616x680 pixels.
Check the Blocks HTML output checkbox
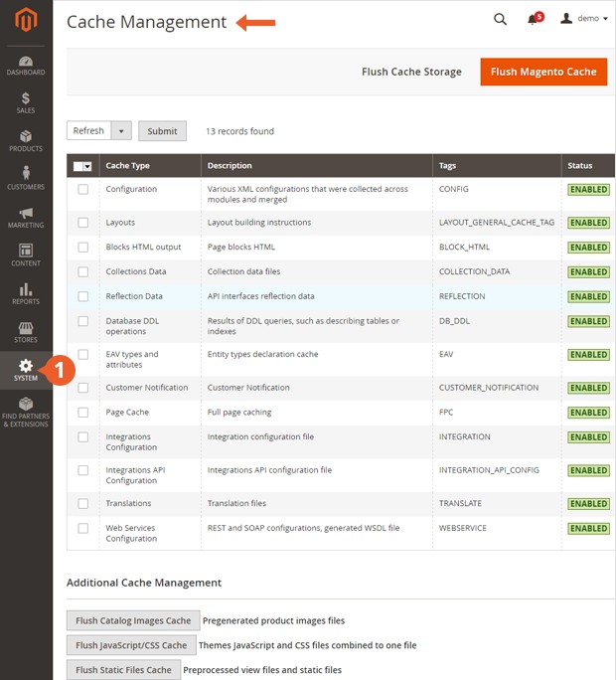click(83, 248)
